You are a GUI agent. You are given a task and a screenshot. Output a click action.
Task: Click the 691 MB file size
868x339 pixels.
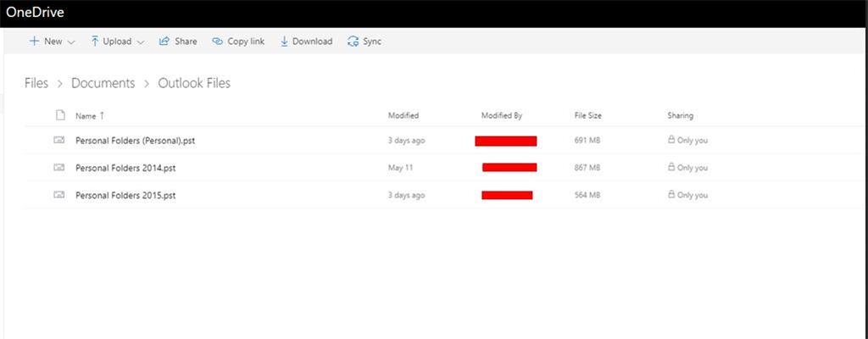click(587, 141)
